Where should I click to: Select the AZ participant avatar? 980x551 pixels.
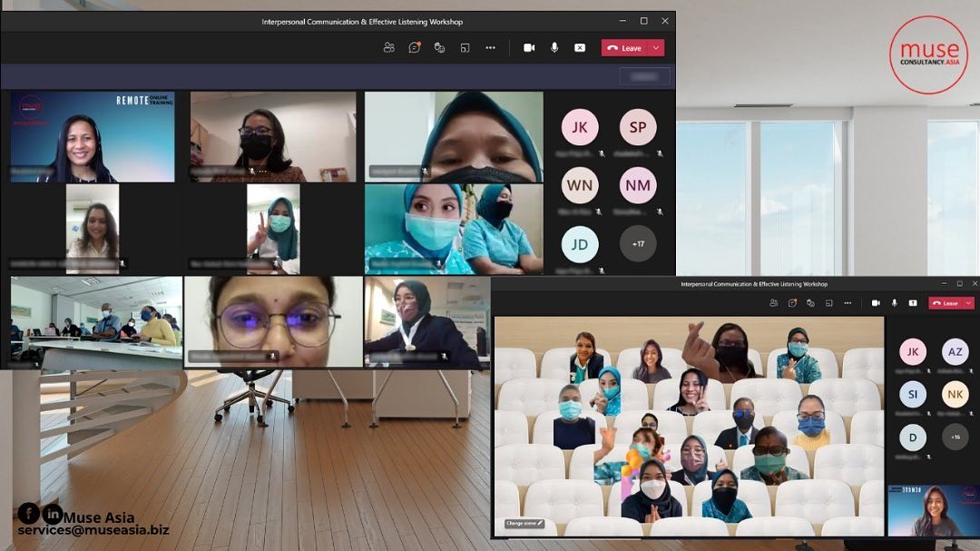point(955,351)
